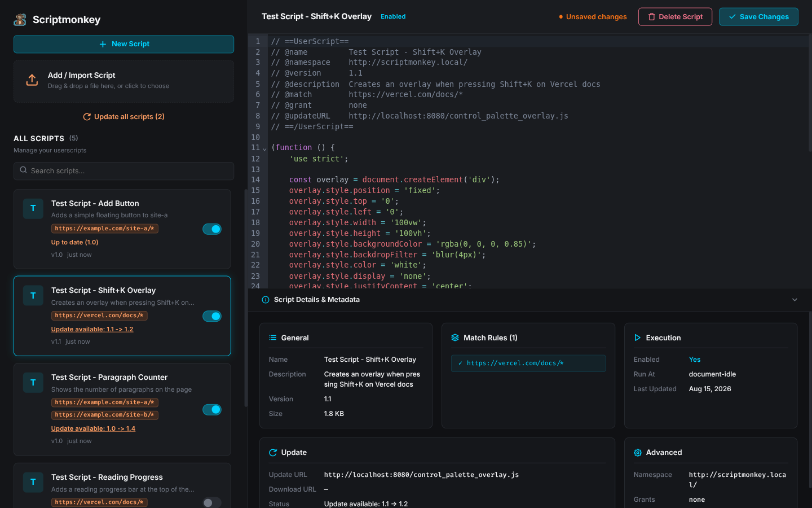812x508 pixels.
Task: Click the code editor vertical scrollbar
Action: click(810, 93)
